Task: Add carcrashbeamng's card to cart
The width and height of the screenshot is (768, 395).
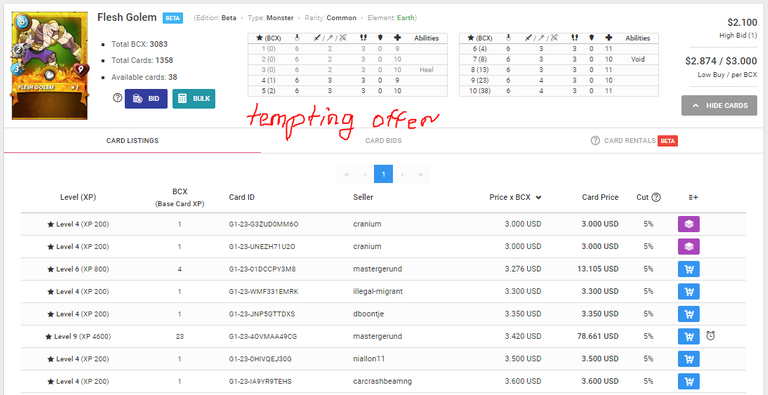Action: tap(688, 381)
